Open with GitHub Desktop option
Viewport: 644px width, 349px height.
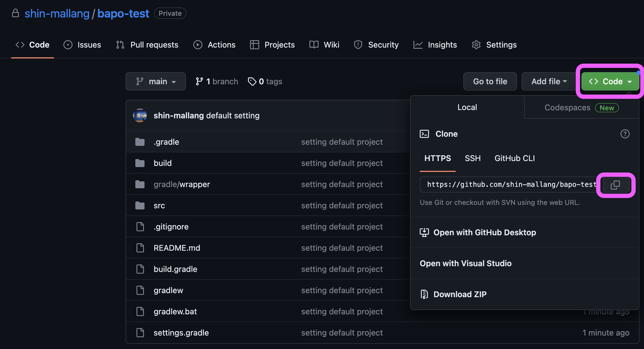coord(484,232)
